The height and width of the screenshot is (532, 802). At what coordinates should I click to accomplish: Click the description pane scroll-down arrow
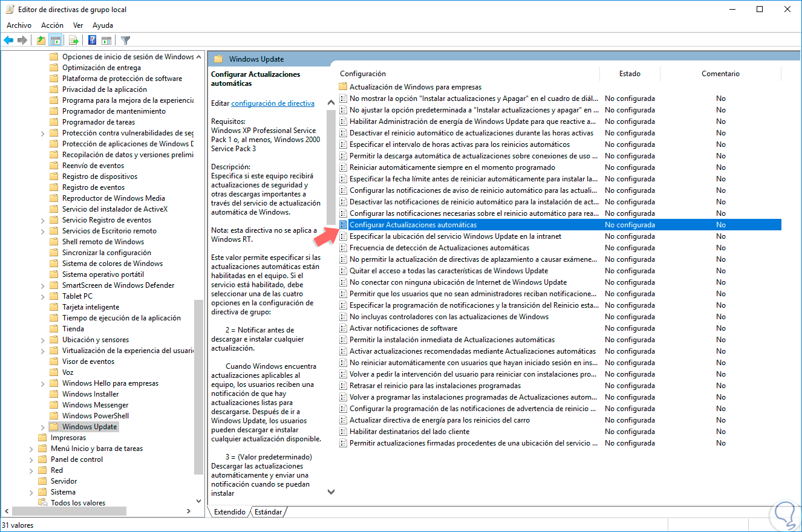(x=331, y=492)
